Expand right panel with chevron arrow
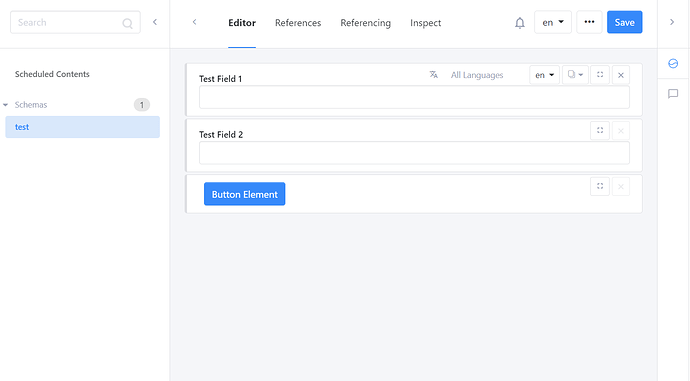690x381 pixels. (672, 22)
